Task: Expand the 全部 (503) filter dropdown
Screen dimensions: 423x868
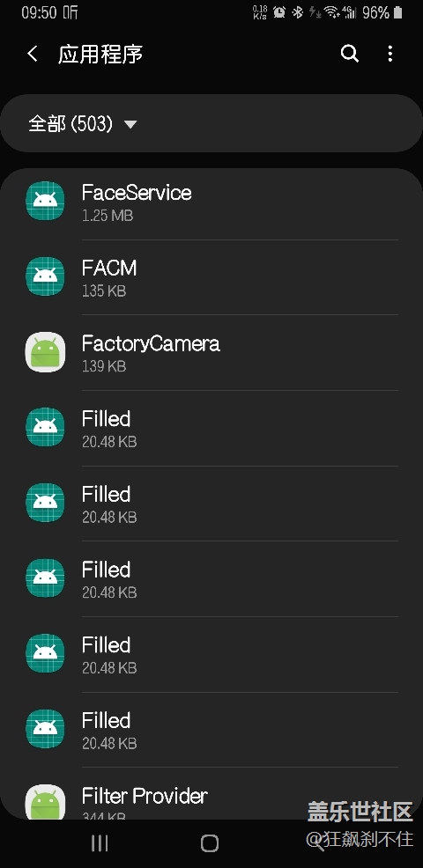Action: tap(211, 123)
